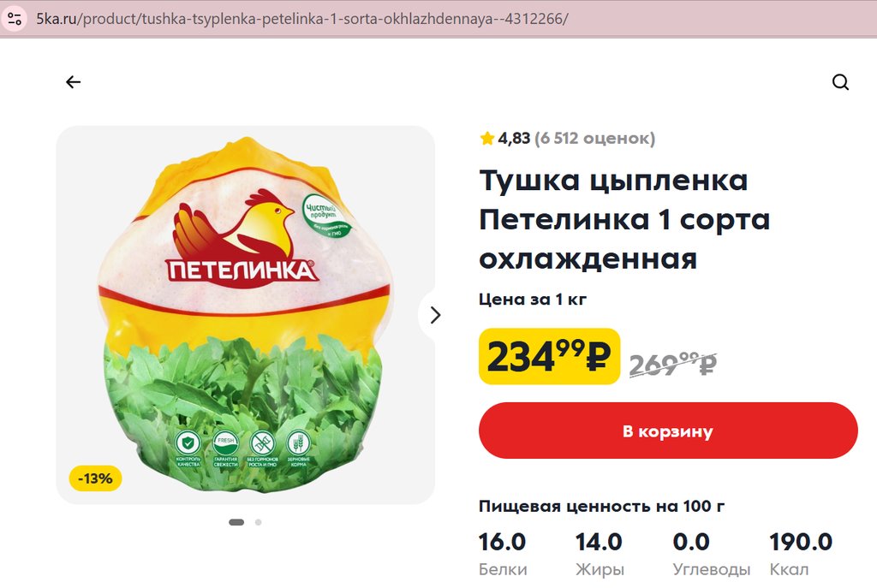Add the chicken to cart with 'В корзину'

pyautogui.click(x=668, y=431)
